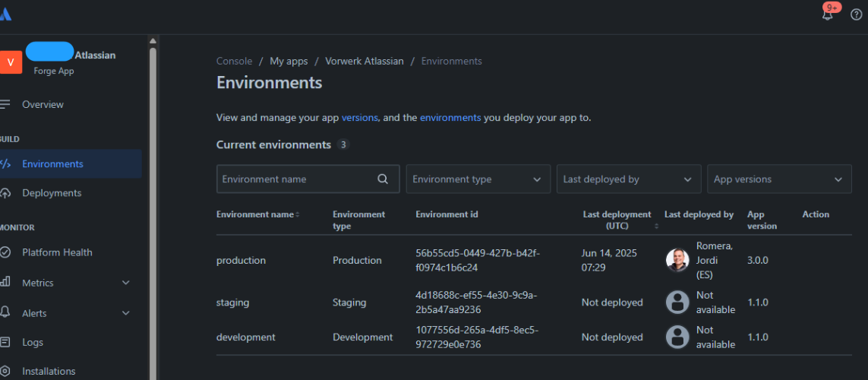Image resolution: width=868 pixels, height=380 pixels.
Task: Click the Last deployed by column header
Action: coord(699,214)
